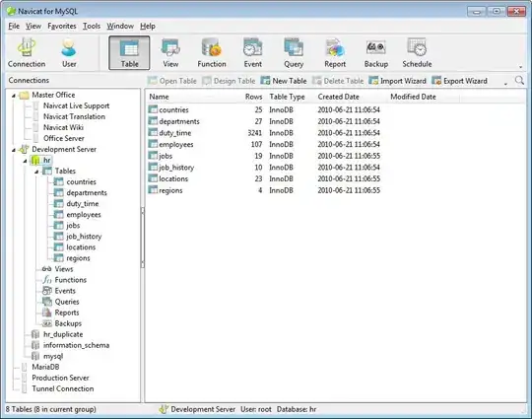Screen dimensions: 532x419
Task: Click the search magnifier icon
Action: coord(519,81)
